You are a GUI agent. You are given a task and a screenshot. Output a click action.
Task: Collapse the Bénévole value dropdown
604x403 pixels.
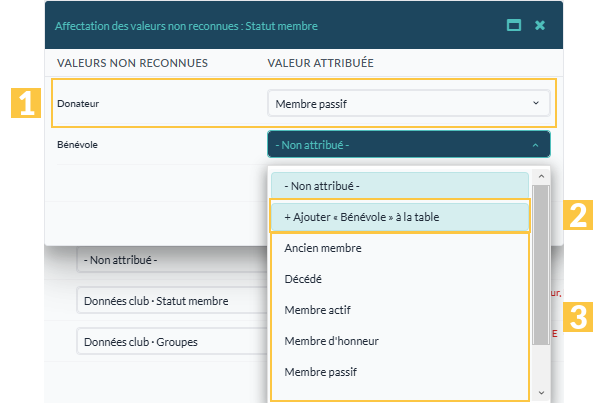tap(409, 144)
